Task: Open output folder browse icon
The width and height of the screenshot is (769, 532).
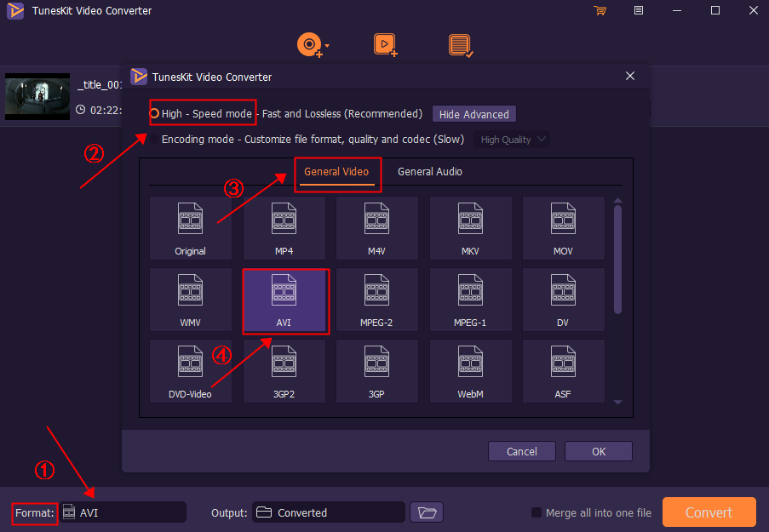Action: tap(427, 512)
